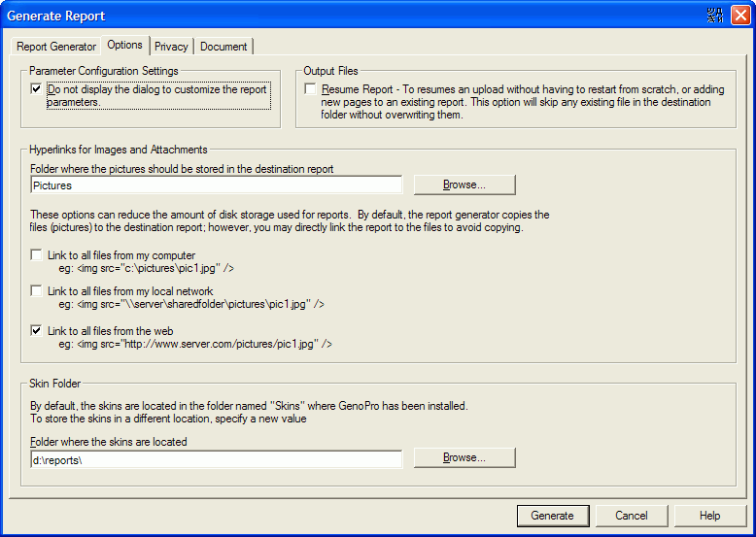Close the Generate Report dialog
Viewport: 756px width, 537px height.
[x=740, y=15]
